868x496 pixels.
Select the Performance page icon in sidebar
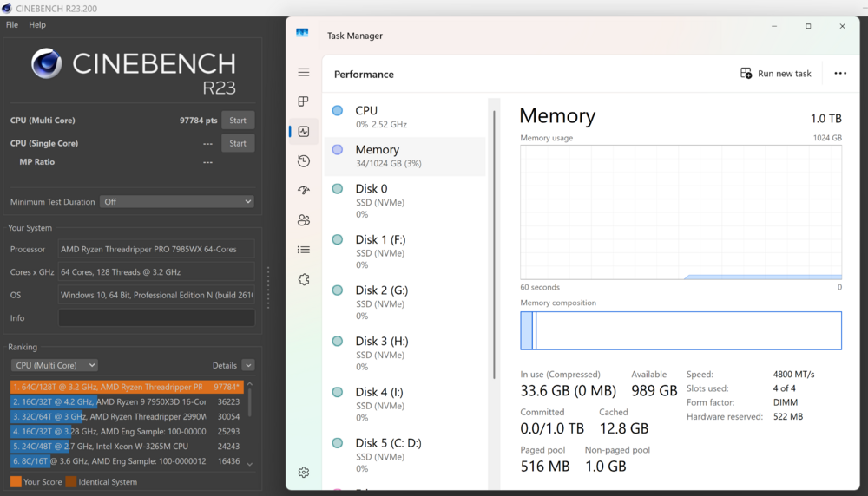[303, 131]
